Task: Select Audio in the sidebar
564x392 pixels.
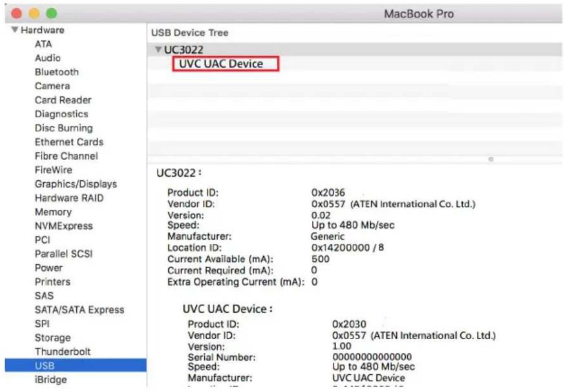Action: 47,58
